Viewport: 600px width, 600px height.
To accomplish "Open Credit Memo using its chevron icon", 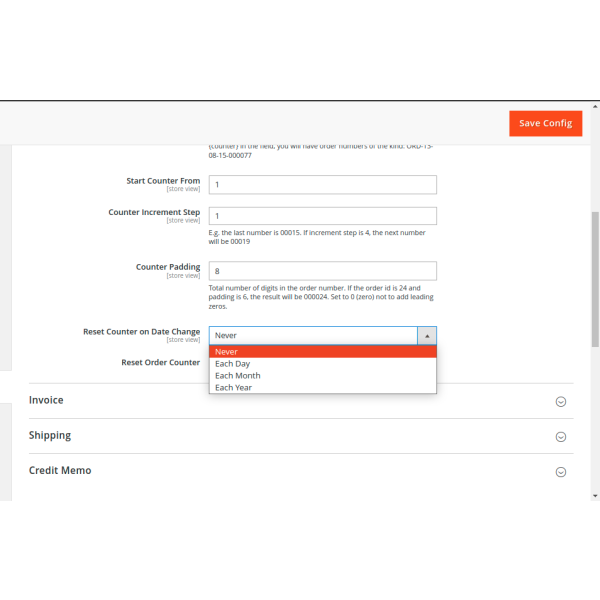I will 560,472.
